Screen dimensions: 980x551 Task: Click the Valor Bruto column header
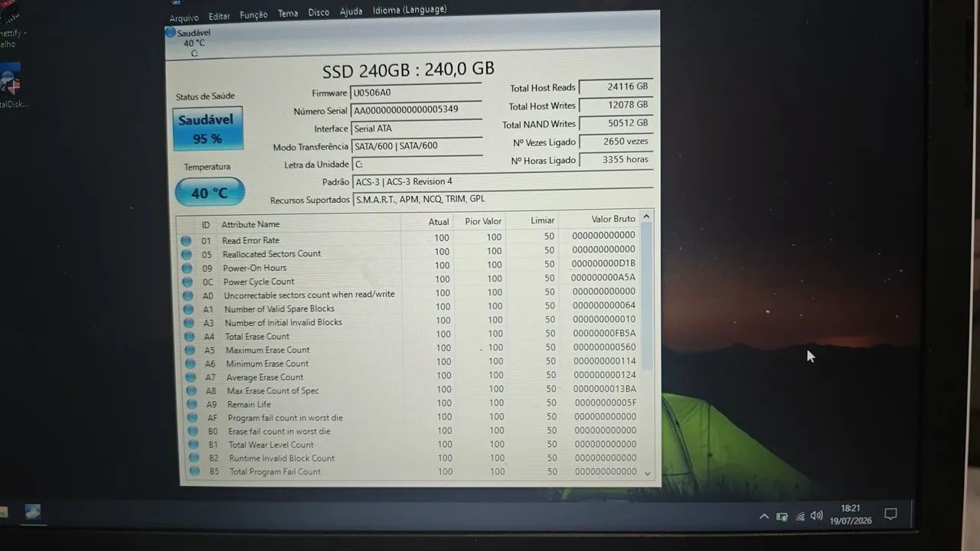(x=613, y=219)
